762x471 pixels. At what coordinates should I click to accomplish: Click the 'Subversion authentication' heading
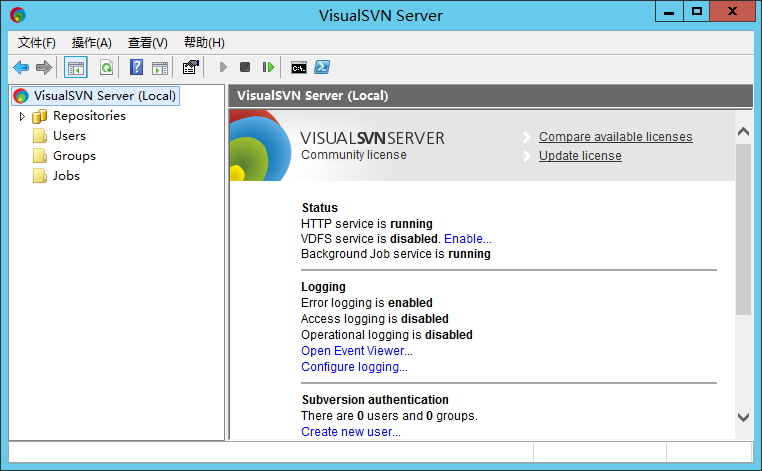pos(375,400)
